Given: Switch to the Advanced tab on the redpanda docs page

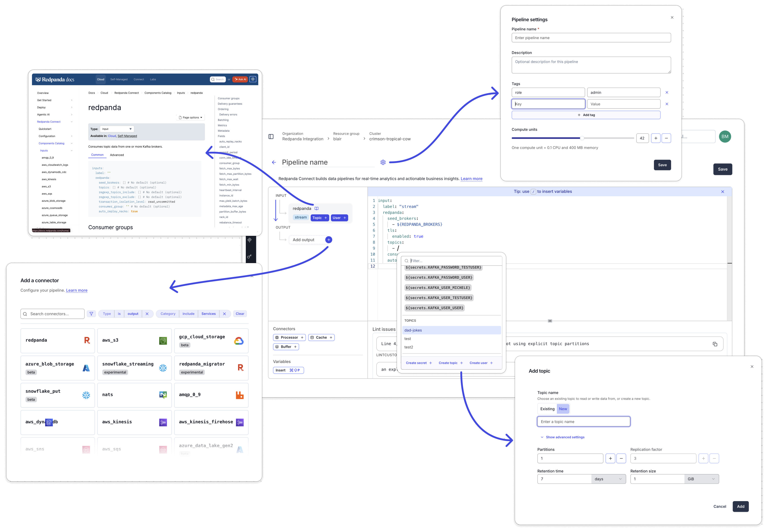Looking at the screenshot, I should point(117,155).
